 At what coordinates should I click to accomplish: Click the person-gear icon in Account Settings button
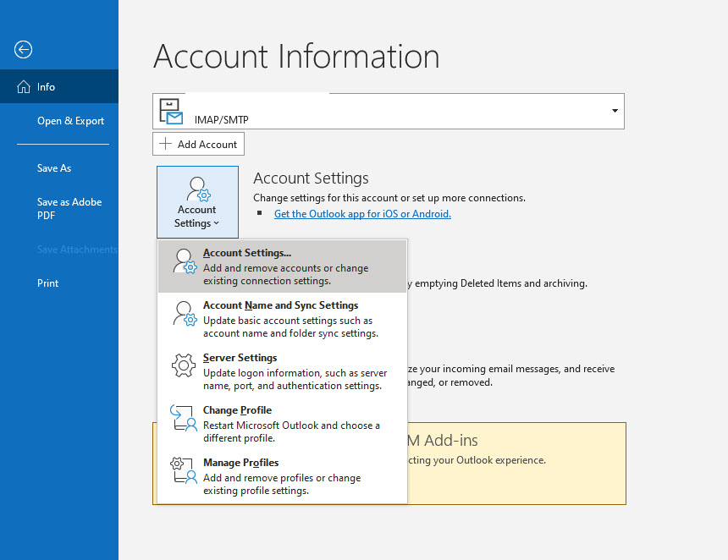pos(199,189)
